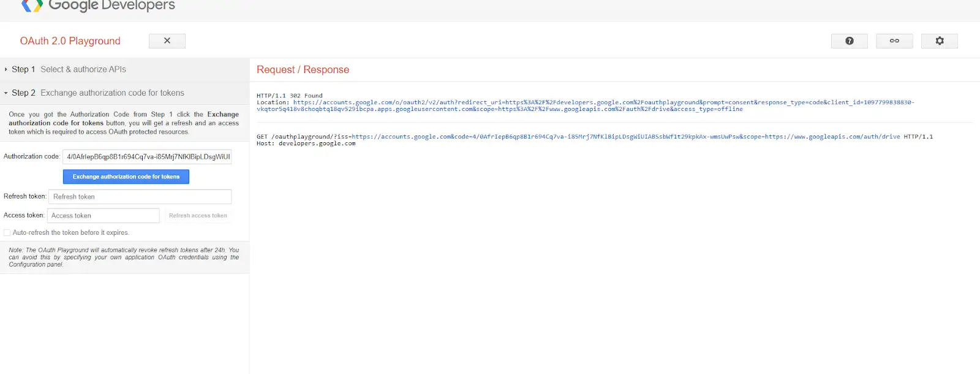The height and width of the screenshot is (374, 980).
Task: Close the OAuth 2.0 Playground panel
Action: click(167, 40)
